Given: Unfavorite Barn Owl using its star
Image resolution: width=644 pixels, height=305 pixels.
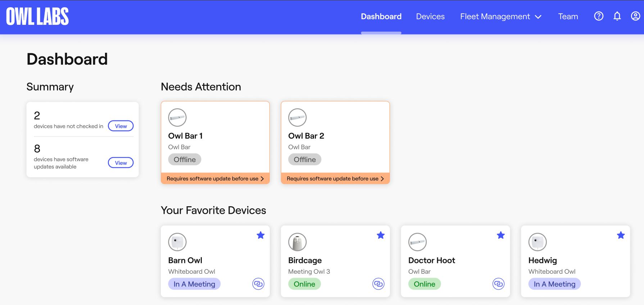Looking at the screenshot, I should [260, 235].
